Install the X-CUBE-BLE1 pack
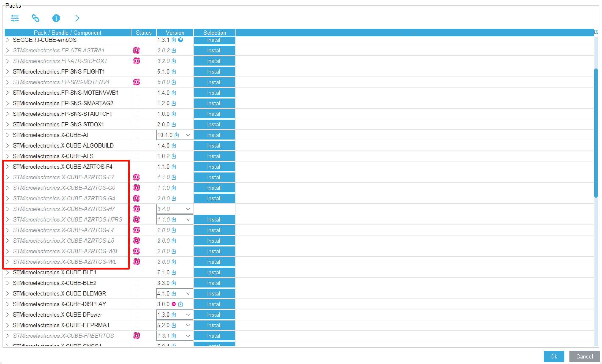The width and height of the screenshot is (602, 364). (214, 272)
